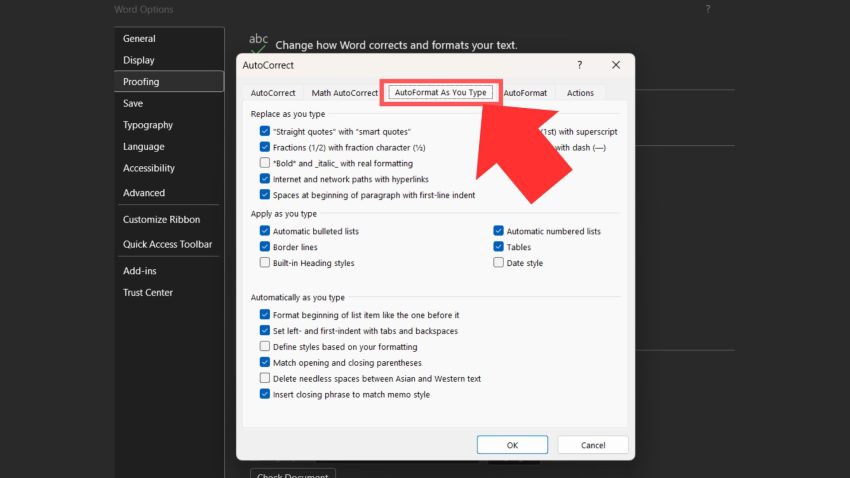The width and height of the screenshot is (850, 478).
Task: Uncheck "Straight quotes" with "smart quotes"
Action: point(265,131)
